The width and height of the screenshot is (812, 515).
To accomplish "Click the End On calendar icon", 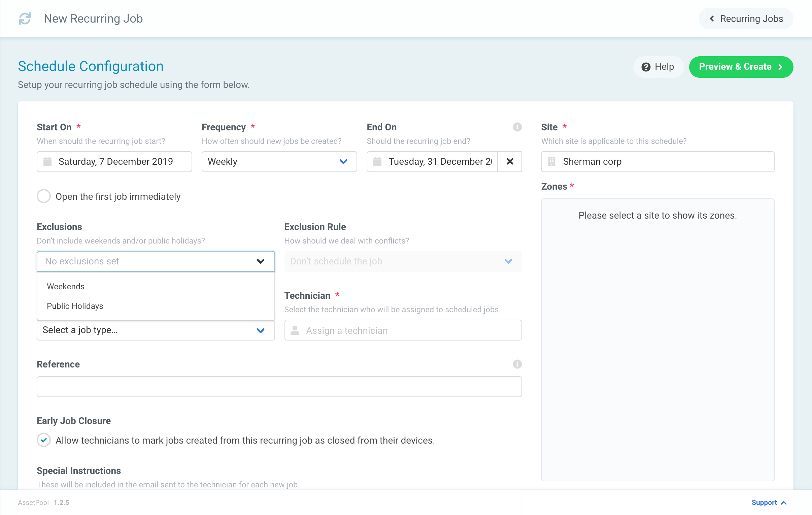I will pos(377,162).
